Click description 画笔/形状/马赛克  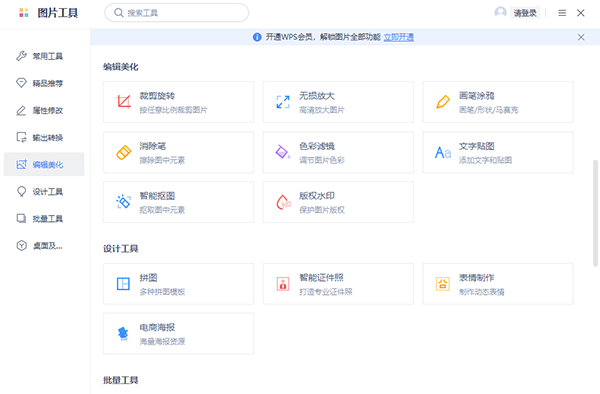(489, 110)
